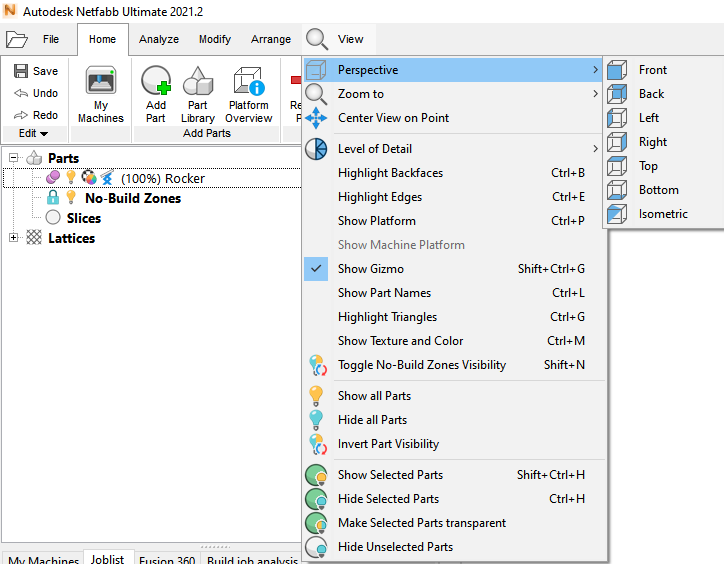Click the Rocker part repair icon
This screenshot has width=724, height=564.
(107, 178)
